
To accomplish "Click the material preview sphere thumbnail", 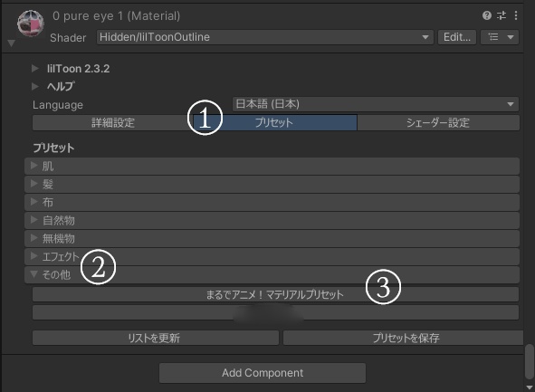I will coord(31,24).
